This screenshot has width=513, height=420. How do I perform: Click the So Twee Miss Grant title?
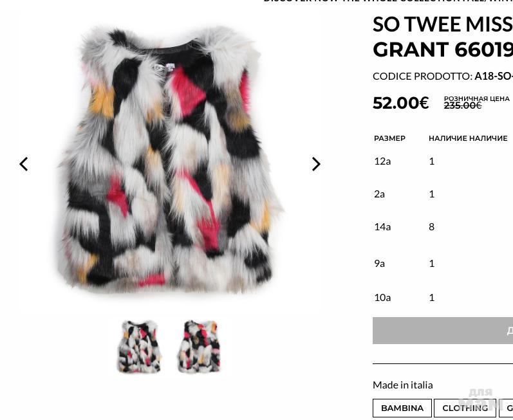point(442,37)
